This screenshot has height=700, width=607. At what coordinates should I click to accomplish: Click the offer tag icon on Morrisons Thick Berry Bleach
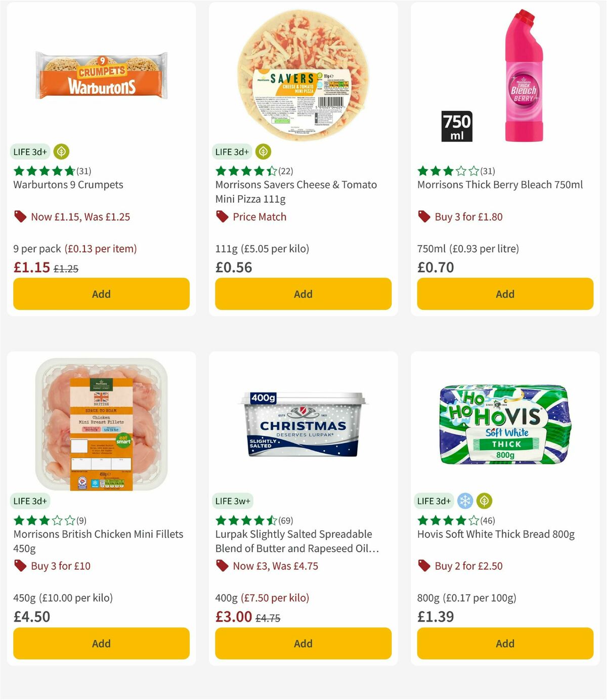(x=424, y=216)
